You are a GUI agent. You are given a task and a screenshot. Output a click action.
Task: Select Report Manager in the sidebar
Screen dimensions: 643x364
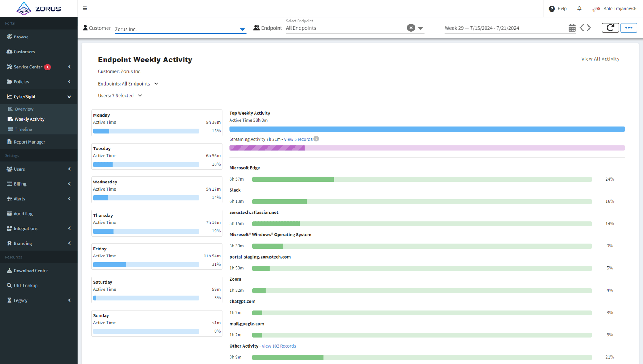click(x=29, y=142)
